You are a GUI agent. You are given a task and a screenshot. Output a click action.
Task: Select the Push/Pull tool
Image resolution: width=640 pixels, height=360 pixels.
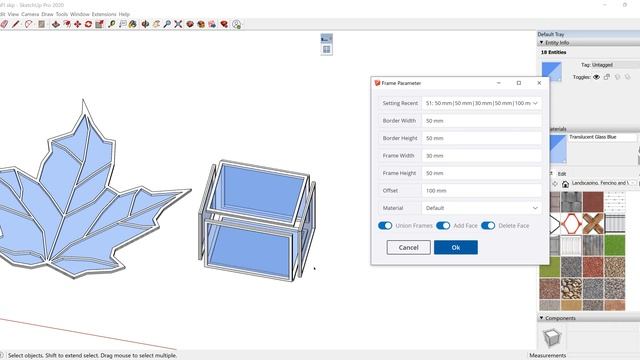click(x=56, y=24)
